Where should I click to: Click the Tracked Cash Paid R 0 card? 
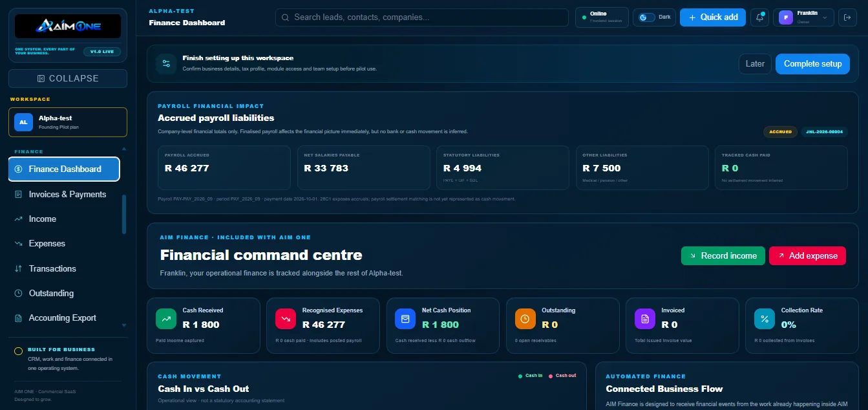point(781,167)
